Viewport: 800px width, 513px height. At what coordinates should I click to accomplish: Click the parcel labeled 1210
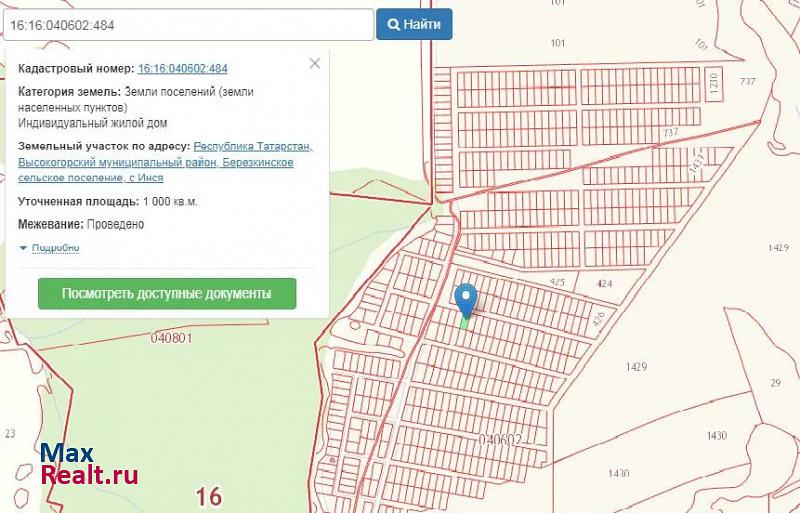coord(713,82)
